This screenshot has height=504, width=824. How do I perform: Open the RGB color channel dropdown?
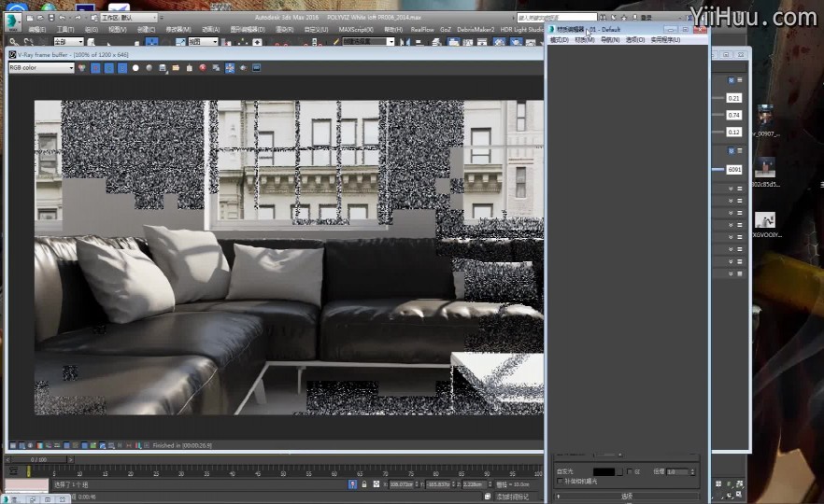point(41,68)
